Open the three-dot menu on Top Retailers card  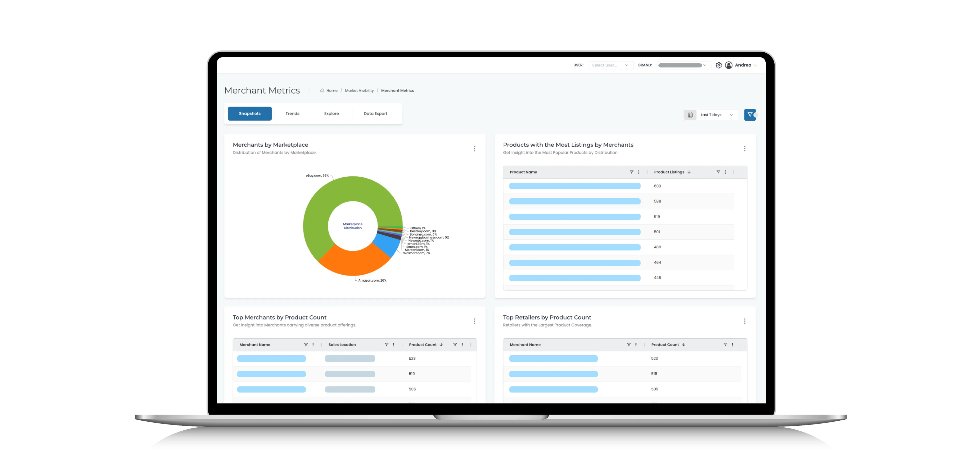pos(744,321)
